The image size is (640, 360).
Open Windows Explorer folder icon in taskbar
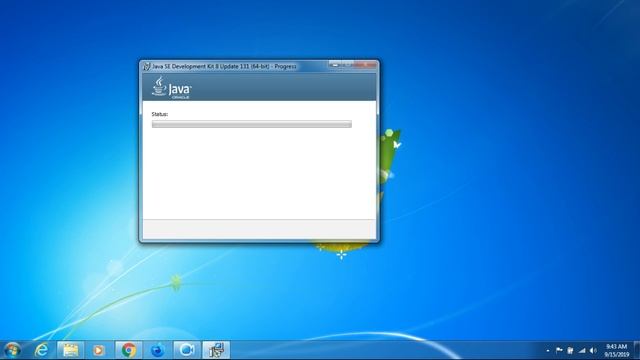point(70,350)
